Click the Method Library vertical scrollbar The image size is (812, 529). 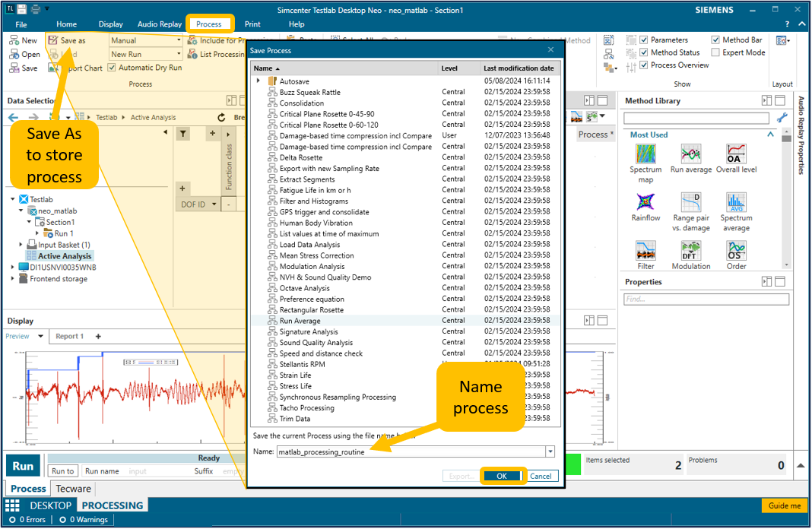[x=787, y=199]
